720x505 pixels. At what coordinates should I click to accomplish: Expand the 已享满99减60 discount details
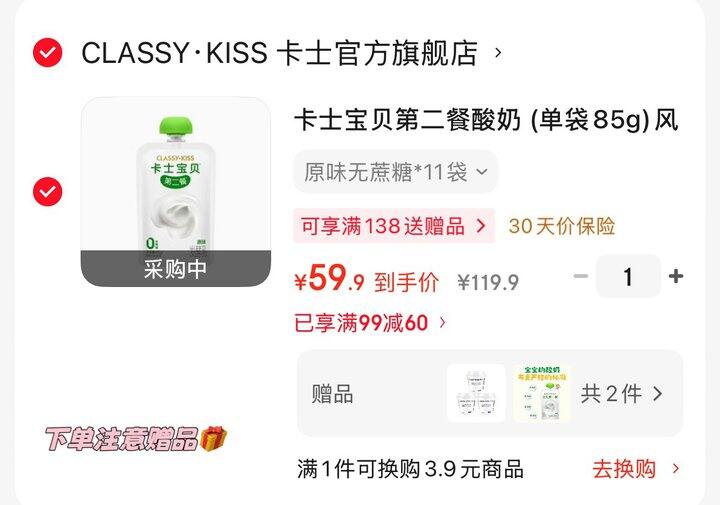(x=370, y=323)
